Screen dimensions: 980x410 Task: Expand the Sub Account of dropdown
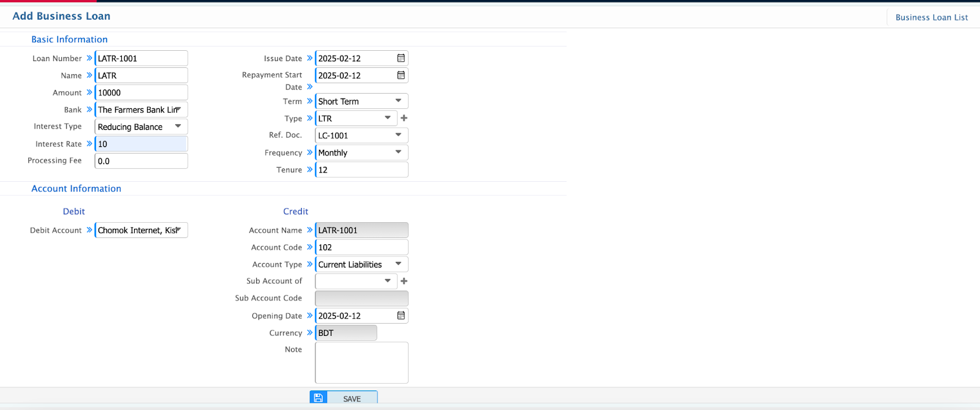356,281
